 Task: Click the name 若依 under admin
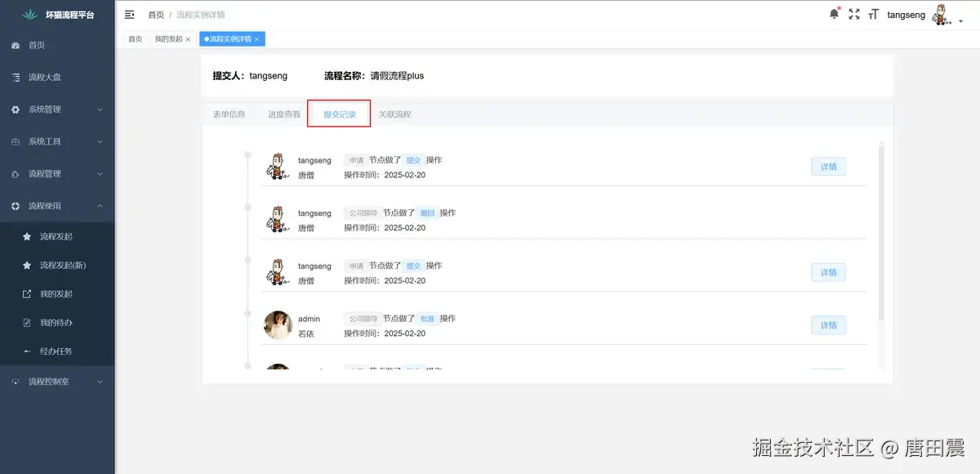click(x=306, y=333)
